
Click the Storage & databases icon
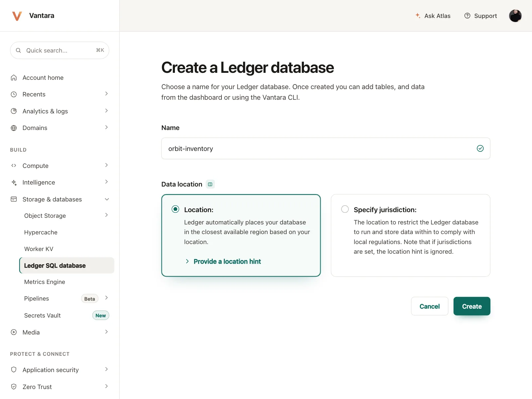(x=14, y=199)
